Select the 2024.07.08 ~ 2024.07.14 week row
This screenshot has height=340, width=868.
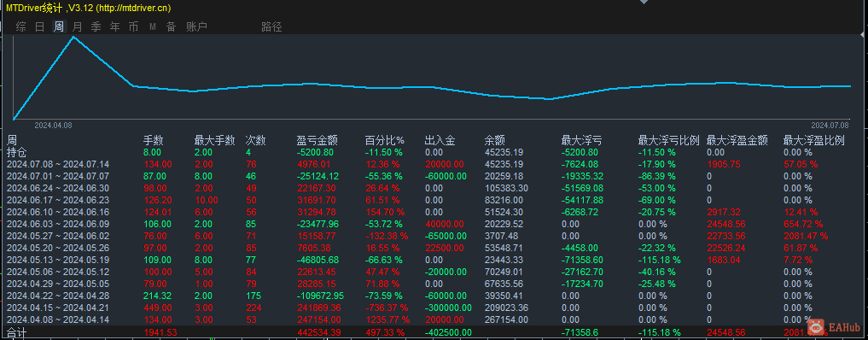[x=434, y=164]
